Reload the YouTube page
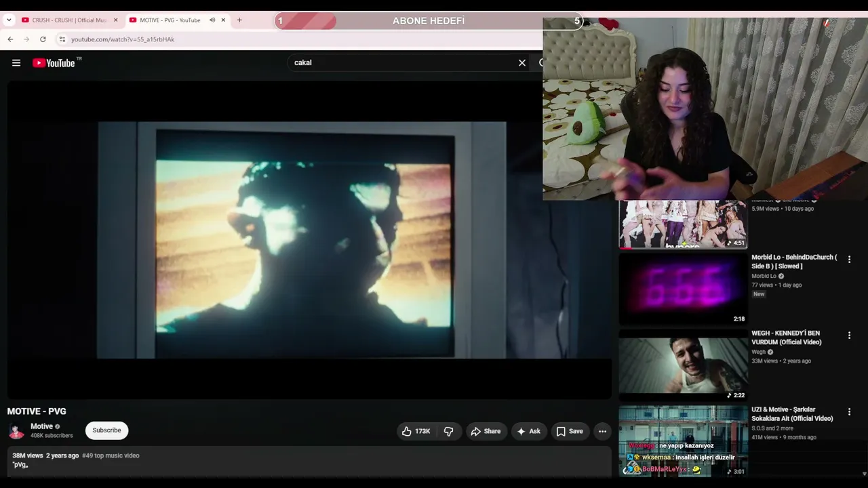 [x=43, y=39]
